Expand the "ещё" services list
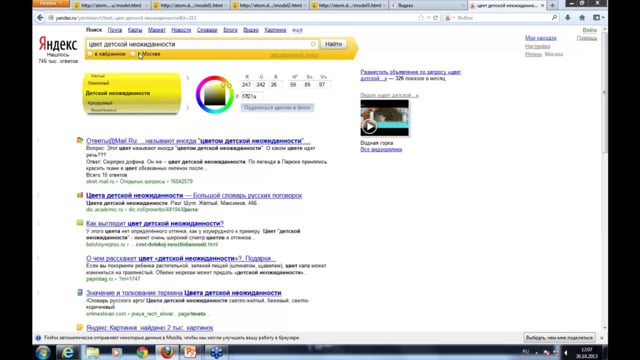The height and width of the screenshot is (360, 640). [298, 30]
